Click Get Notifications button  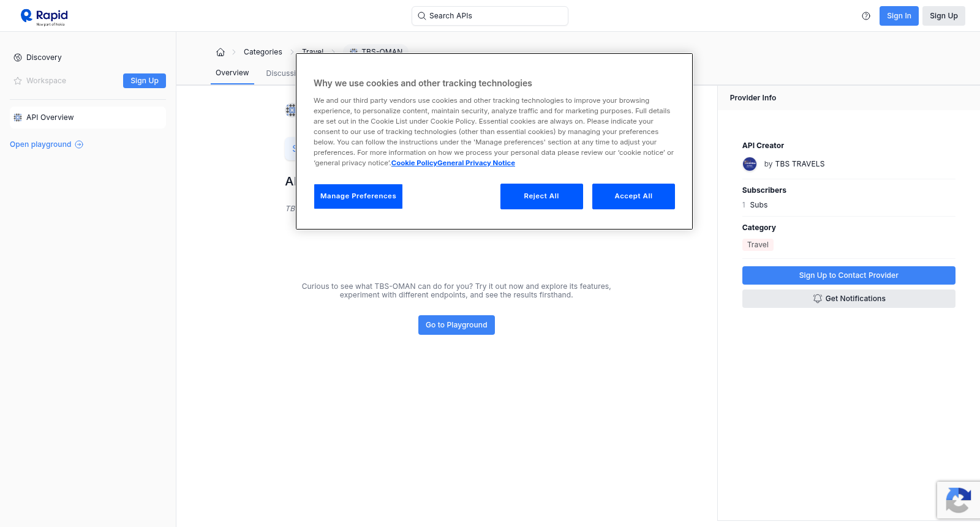(849, 299)
